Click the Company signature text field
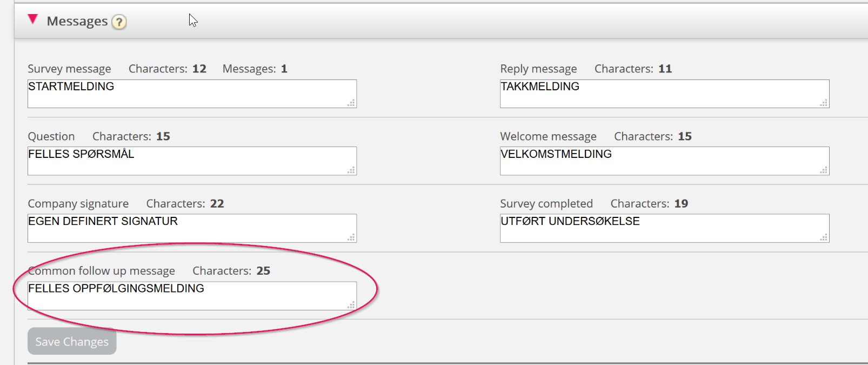 (192, 228)
